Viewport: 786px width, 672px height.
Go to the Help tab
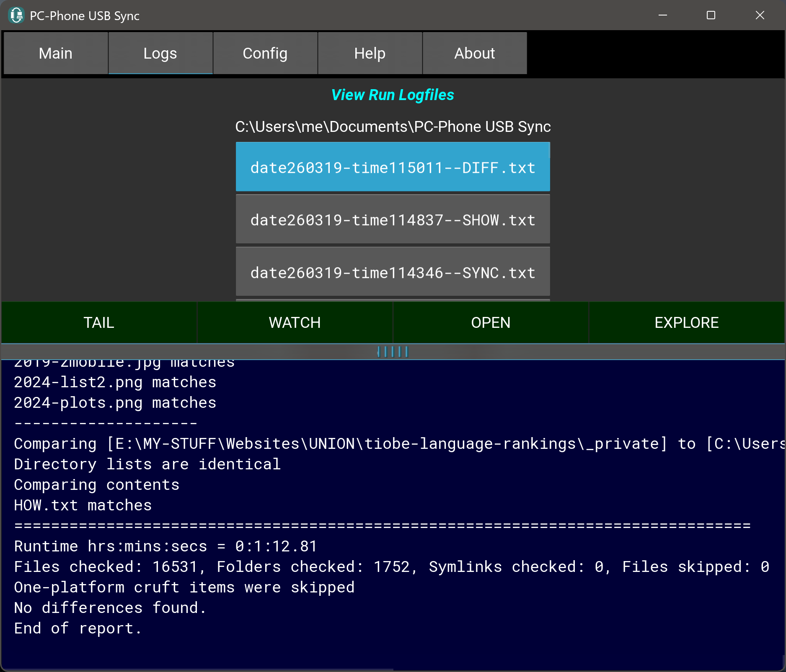tap(370, 54)
